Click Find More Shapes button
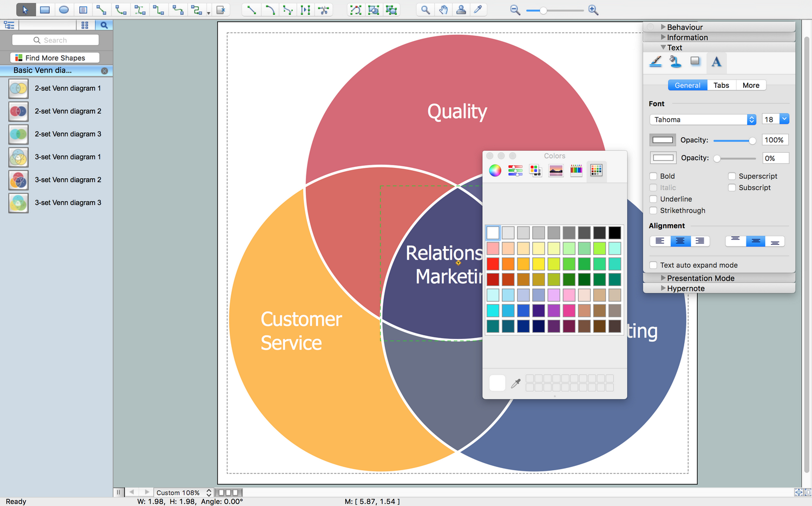812x506 pixels. click(x=55, y=58)
